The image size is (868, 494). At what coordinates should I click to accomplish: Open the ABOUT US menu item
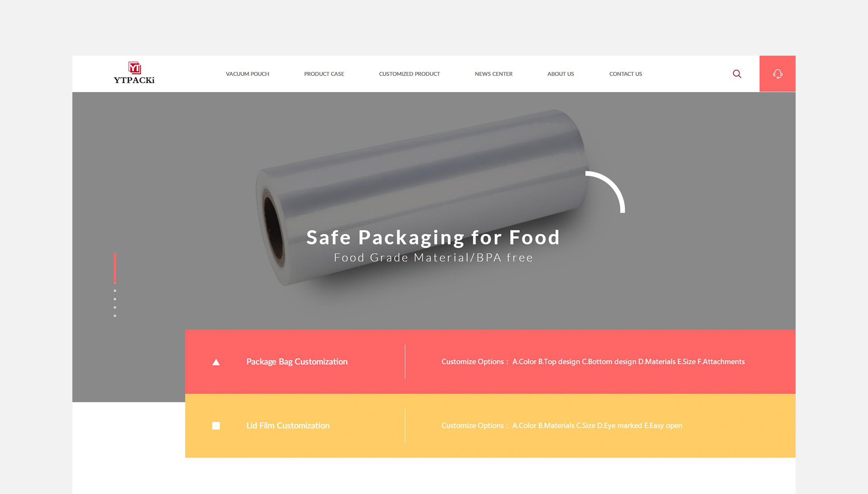pos(561,73)
